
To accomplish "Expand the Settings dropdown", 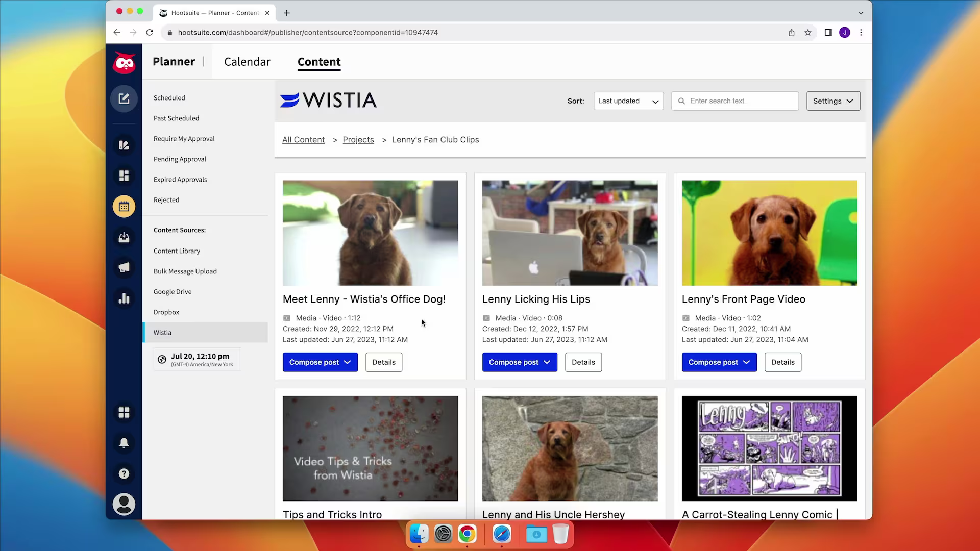I will coord(833,101).
